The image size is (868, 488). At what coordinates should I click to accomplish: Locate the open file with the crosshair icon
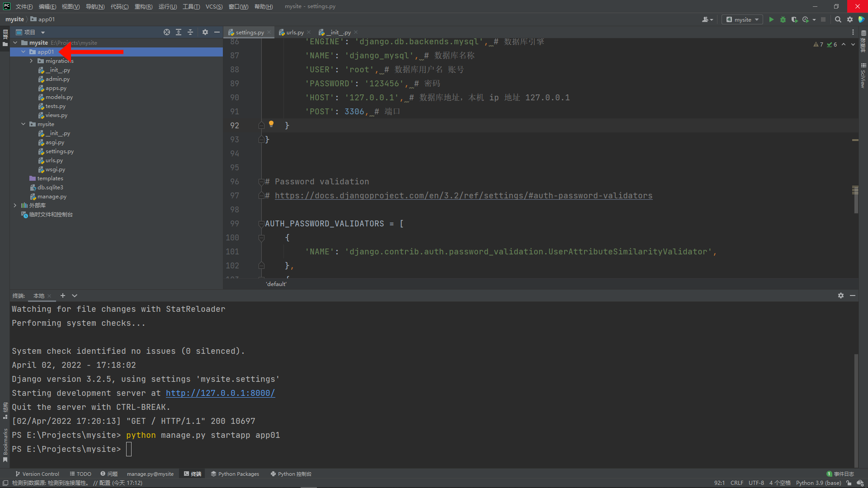point(167,32)
